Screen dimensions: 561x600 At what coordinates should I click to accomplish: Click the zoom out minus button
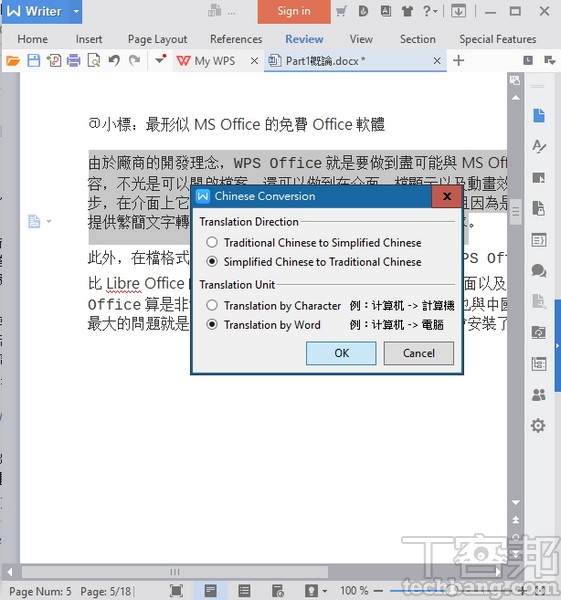tap(378, 591)
